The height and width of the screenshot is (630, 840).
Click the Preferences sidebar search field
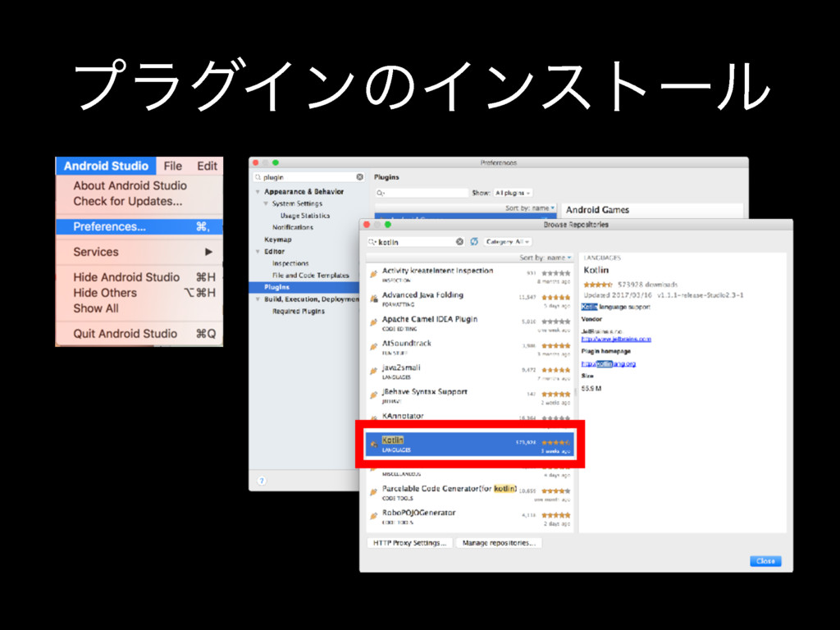point(308,177)
